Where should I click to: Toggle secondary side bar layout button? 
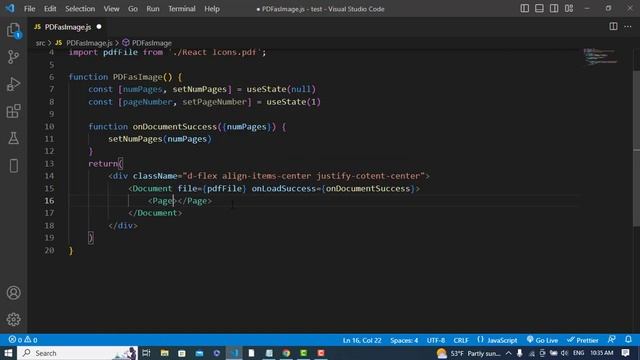pyautogui.click(x=554, y=9)
